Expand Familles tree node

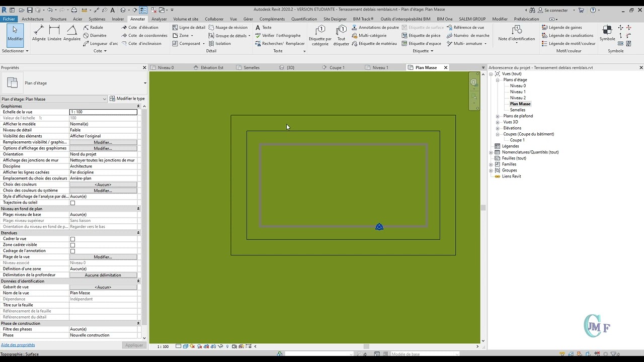coord(491,164)
